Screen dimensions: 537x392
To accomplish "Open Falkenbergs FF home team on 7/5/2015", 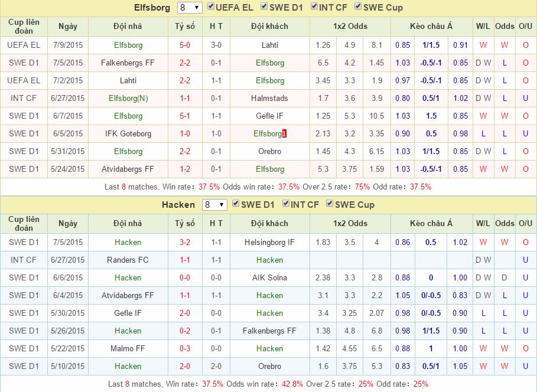I will click(x=128, y=63).
